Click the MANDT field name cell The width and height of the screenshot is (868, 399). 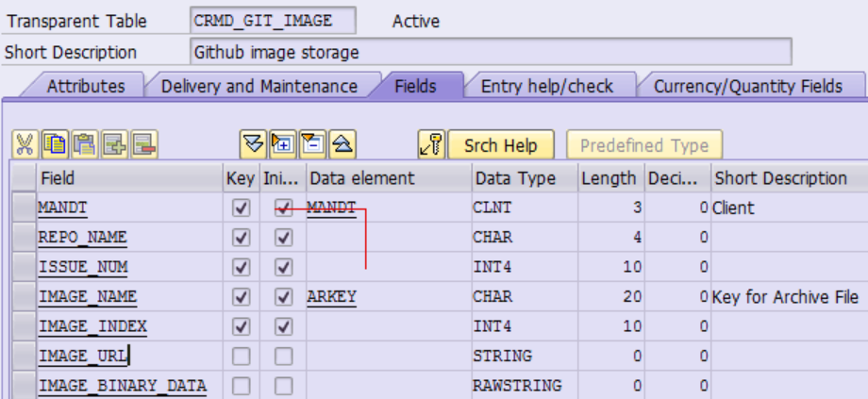tap(129, 208)
